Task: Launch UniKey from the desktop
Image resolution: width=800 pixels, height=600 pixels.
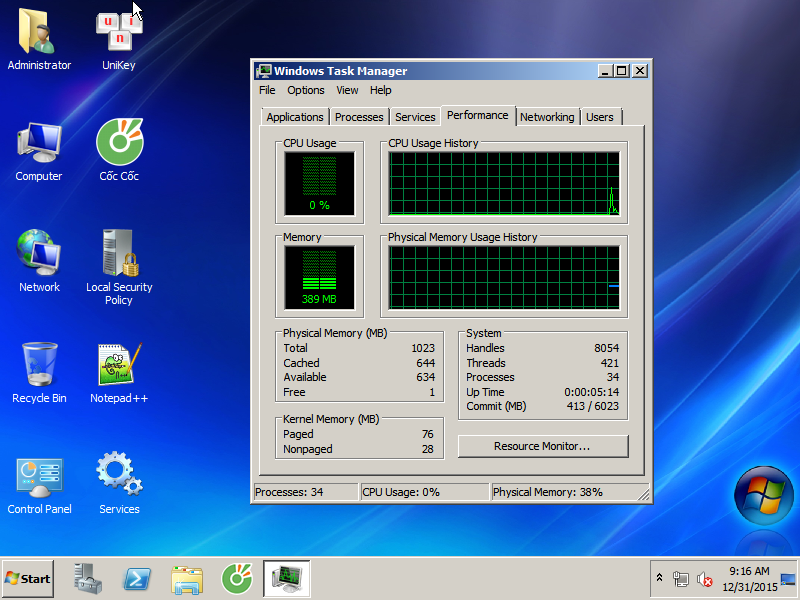Action: (118, 39)
